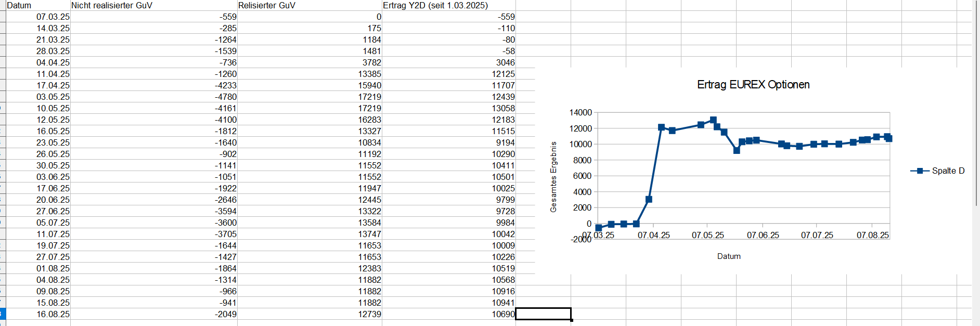Click the Datum axis title under the chart

[x=728, y=256]
